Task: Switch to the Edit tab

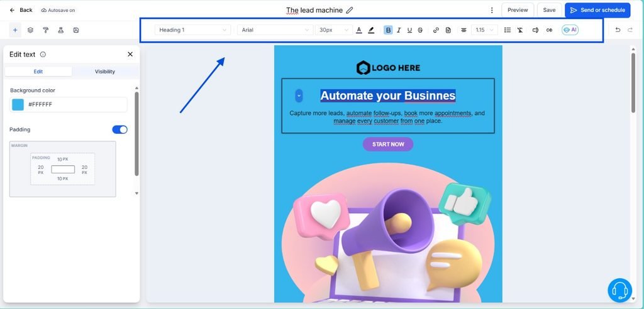Action: click(38, 72)
